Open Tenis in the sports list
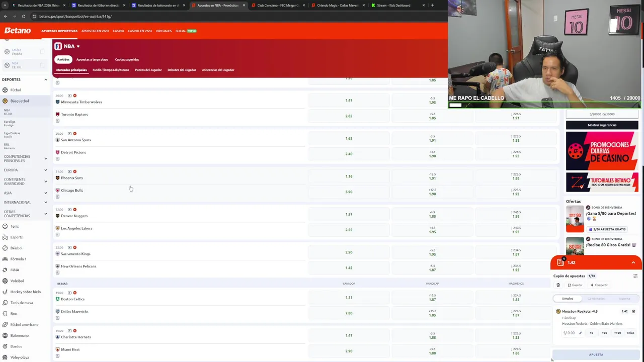Image resolution: width=644 pixels, height=362 pixels. [15, 226]
